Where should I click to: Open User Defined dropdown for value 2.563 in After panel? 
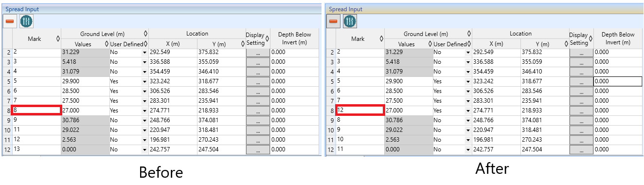point(468,140)
